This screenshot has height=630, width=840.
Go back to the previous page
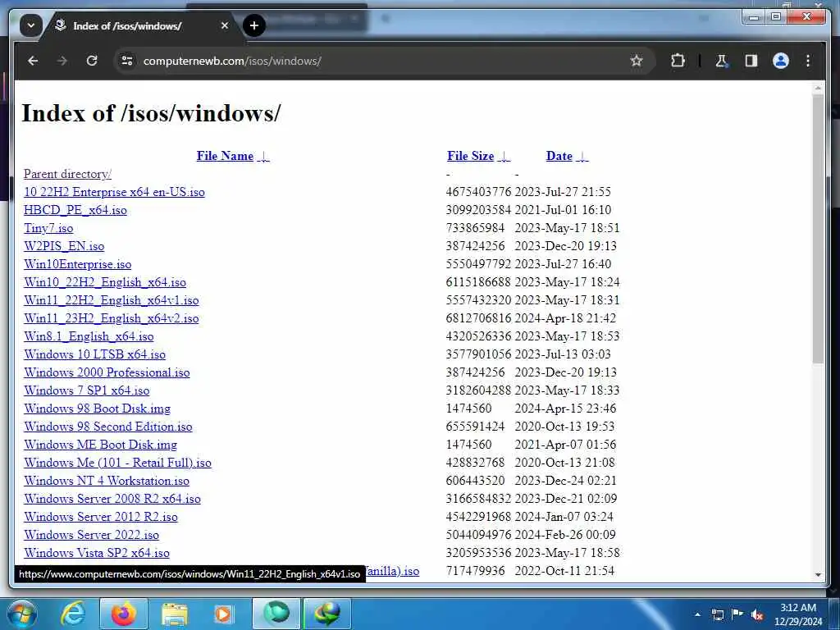(33, 61)
